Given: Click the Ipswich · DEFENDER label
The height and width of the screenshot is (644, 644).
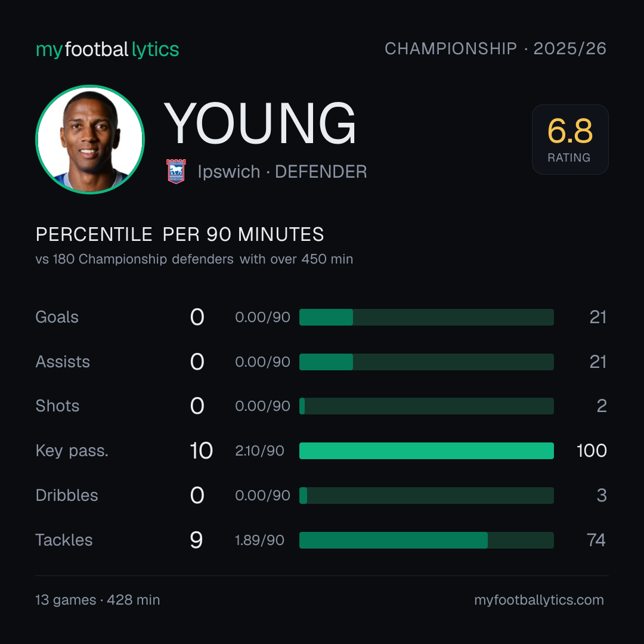Looking at the screenshot, I should (282, 172).
